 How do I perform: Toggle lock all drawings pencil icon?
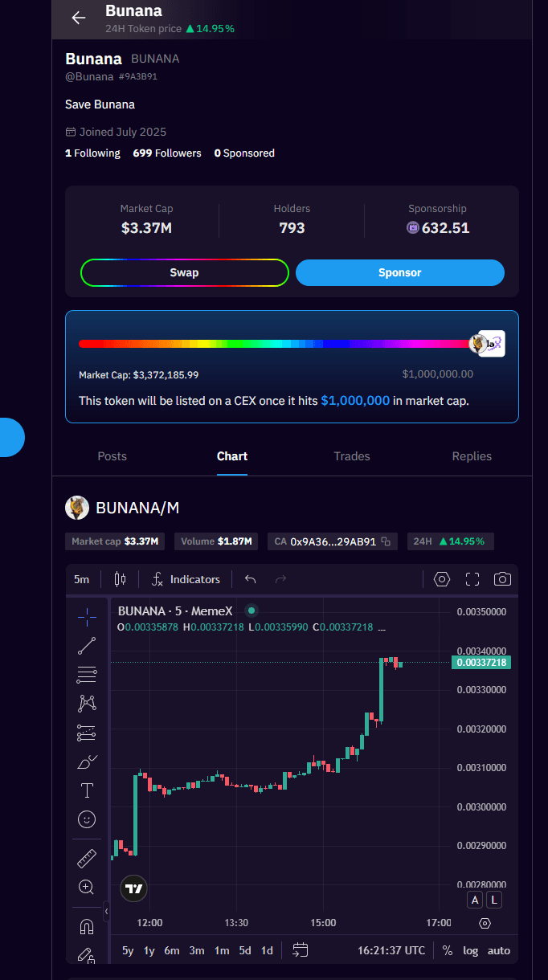click(87, 955)
